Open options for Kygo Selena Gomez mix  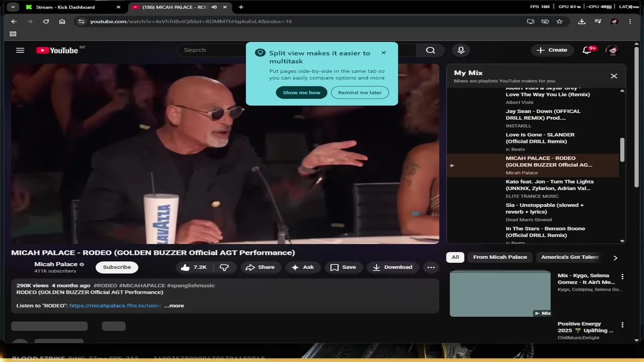point(622,277)
